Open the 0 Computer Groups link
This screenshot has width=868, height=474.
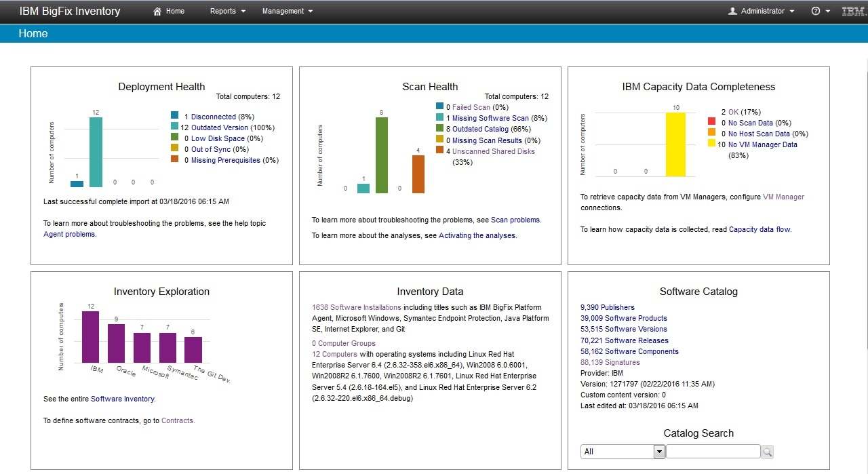344,343
